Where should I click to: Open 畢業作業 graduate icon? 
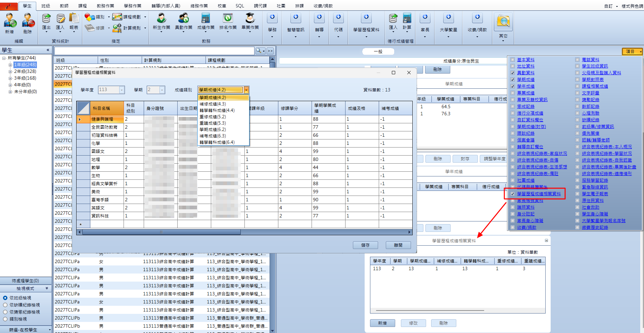(250, 18)
